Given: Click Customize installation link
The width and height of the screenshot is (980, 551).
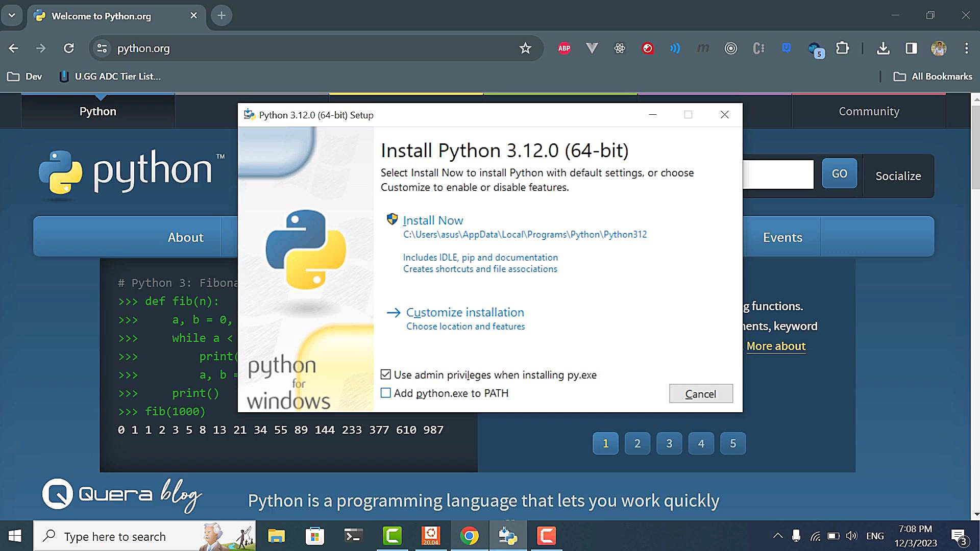Looking at the screenshot, I should 465,312.
